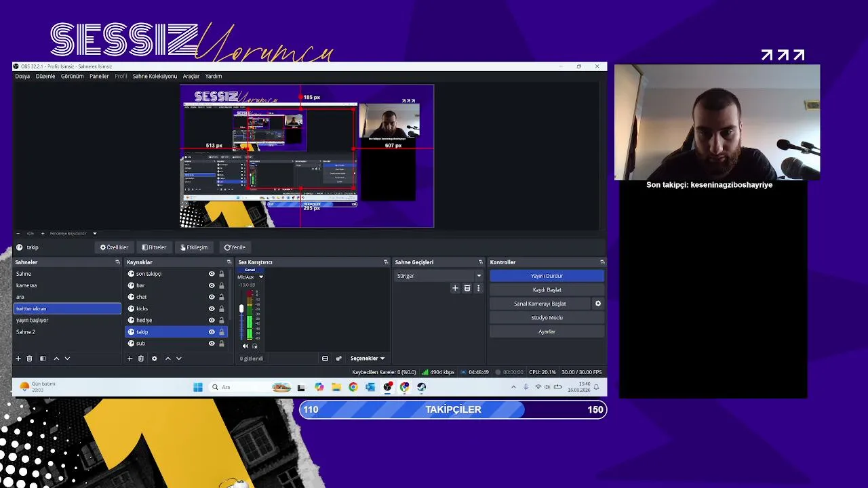
Task: Open advanced audio properties gear icon
Action: [x=338, y=359]
